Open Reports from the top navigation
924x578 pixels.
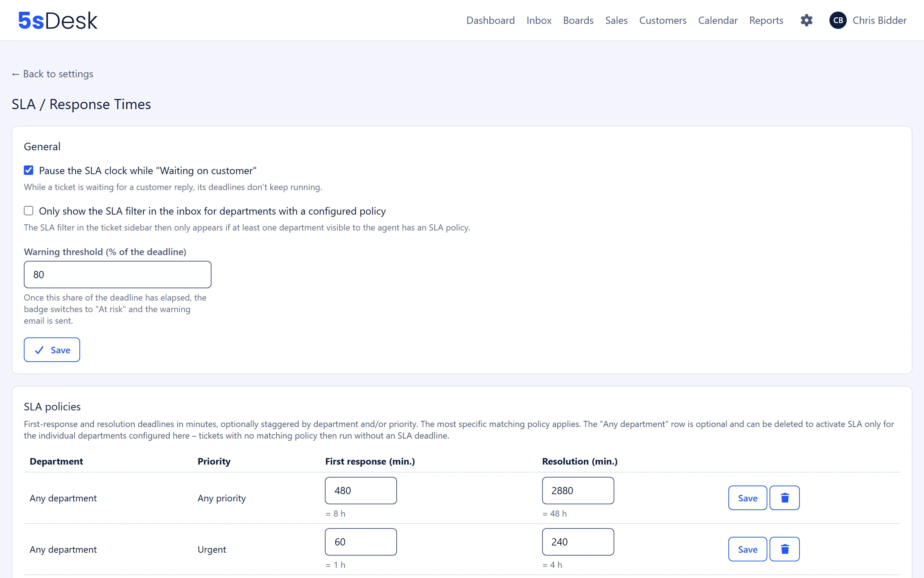[x=766, y=20]
